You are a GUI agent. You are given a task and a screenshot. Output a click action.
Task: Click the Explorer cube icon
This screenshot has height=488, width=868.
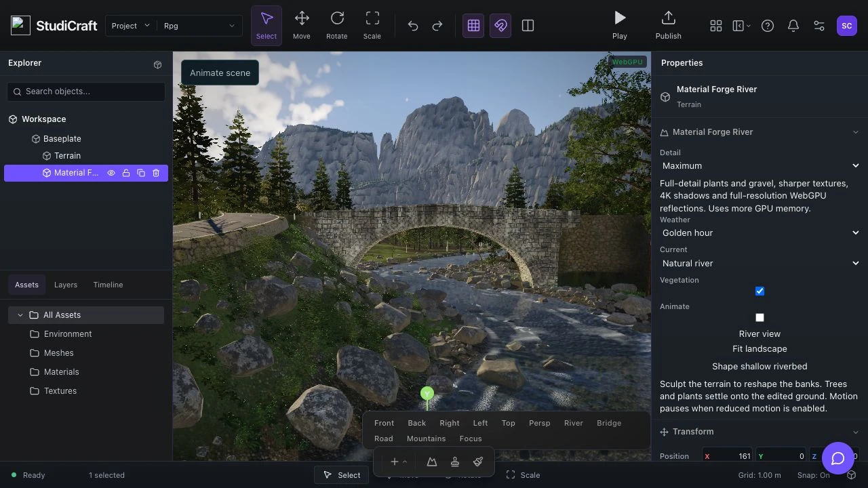click(x=157, y=64)
